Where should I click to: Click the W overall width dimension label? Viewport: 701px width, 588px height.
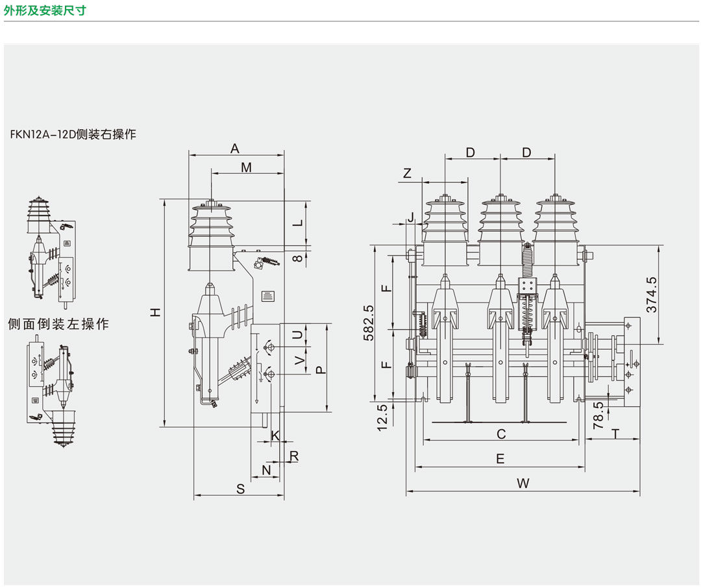523,484
